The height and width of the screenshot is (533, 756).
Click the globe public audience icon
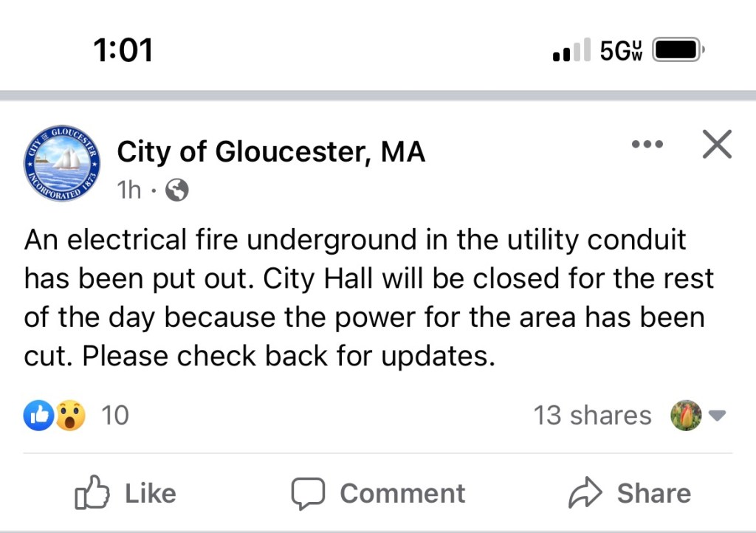tap(176, 190)
